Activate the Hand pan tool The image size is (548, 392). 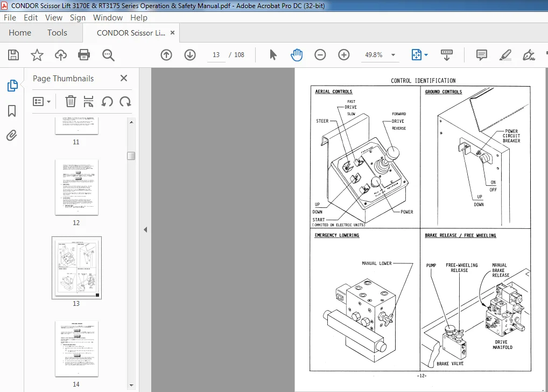tap(297, 55)
